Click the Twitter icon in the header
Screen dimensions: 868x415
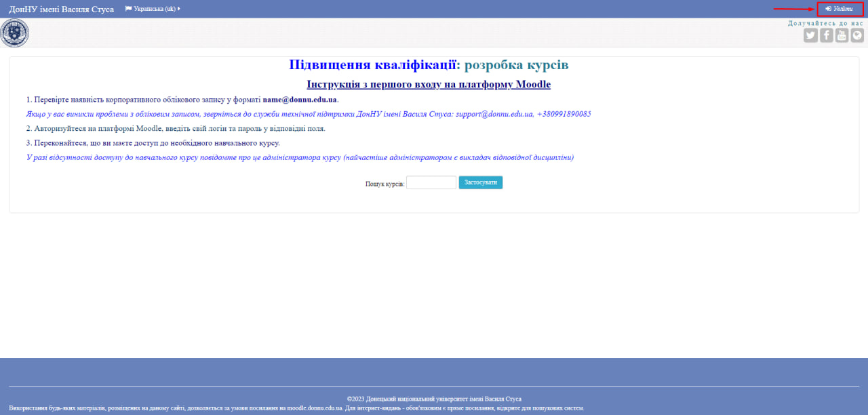(810, 35)
